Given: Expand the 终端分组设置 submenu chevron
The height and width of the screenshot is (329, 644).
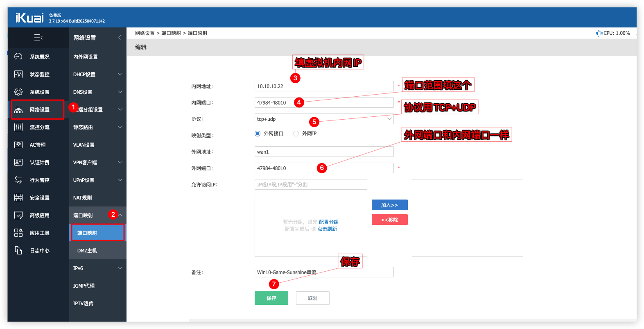Looking at the screenshot, I should click(120, 109).
